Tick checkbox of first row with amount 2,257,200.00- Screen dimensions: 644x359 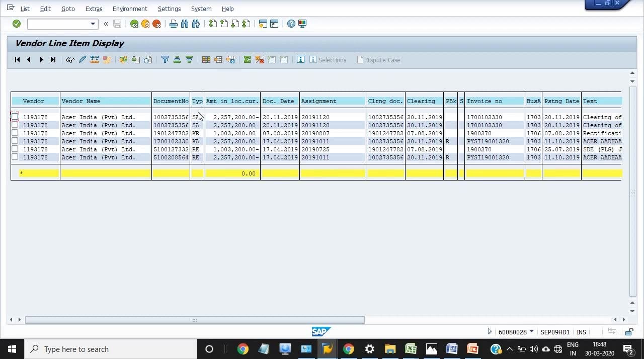click(15, 117)
